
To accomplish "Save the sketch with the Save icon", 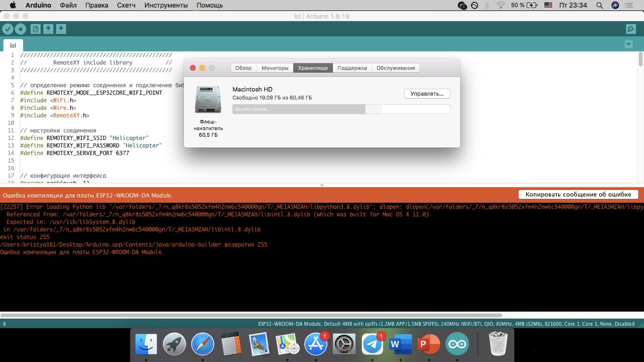I will click(x=61, y=29).
